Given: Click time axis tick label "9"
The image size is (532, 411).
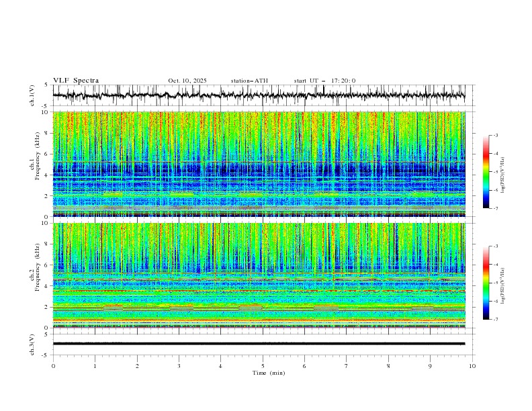Looking at the screenshot, I should pyautogui.click(x=430, y=366).
